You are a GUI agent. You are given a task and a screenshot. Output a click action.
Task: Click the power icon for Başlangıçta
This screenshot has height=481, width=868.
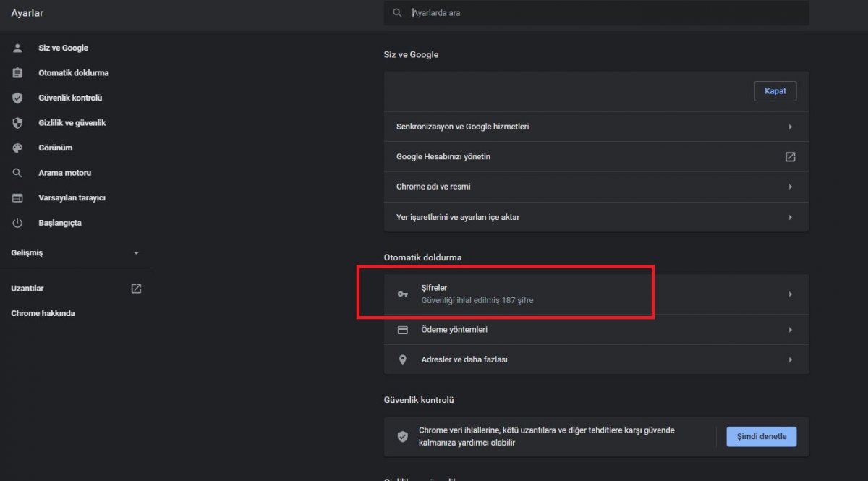tap(17, 223)
